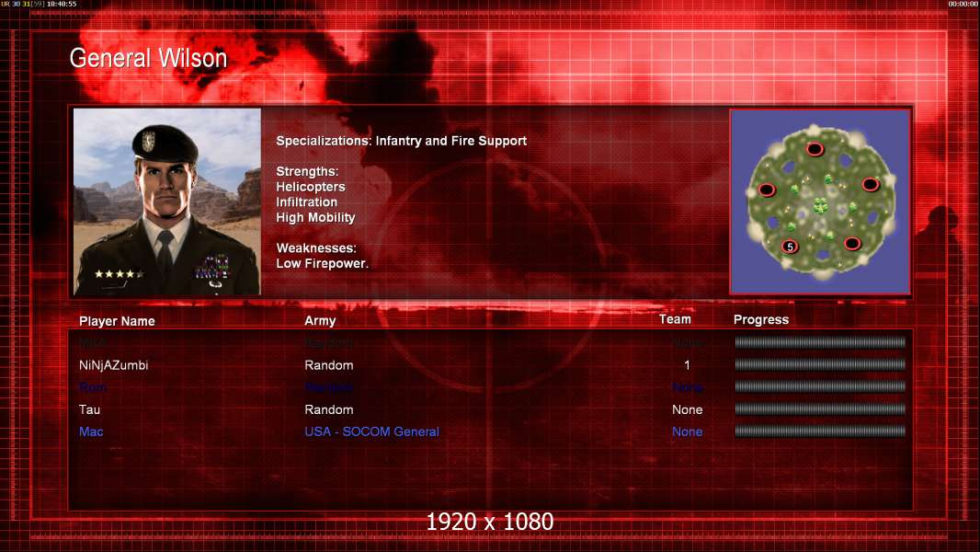Click team None in Mac's row
The width and height of the screenshot is (980, 552).
click(x=687, y=432)
